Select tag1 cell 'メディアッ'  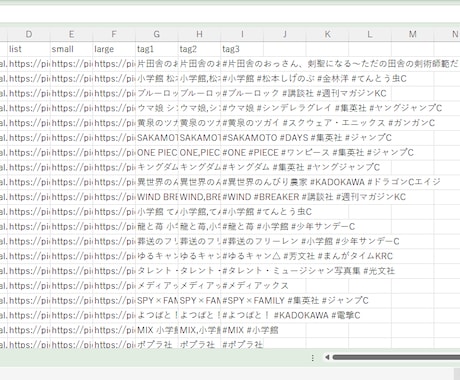[157, 286]
